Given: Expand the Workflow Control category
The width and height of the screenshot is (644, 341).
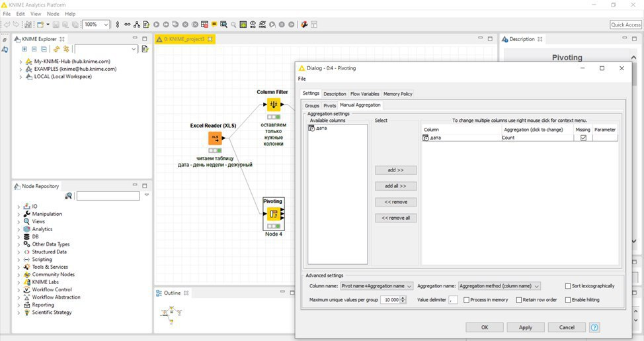Looking at the screenshot, I should (19, 289).
